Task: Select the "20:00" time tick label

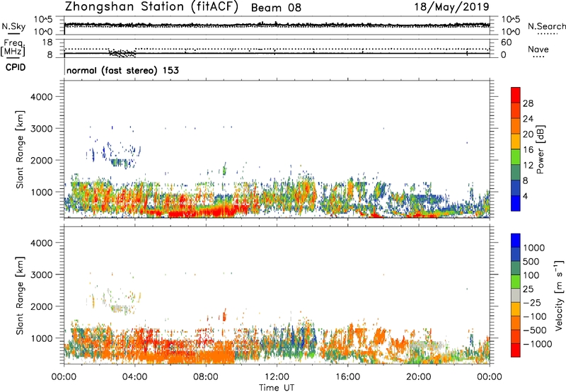Action: click(418, 377)
